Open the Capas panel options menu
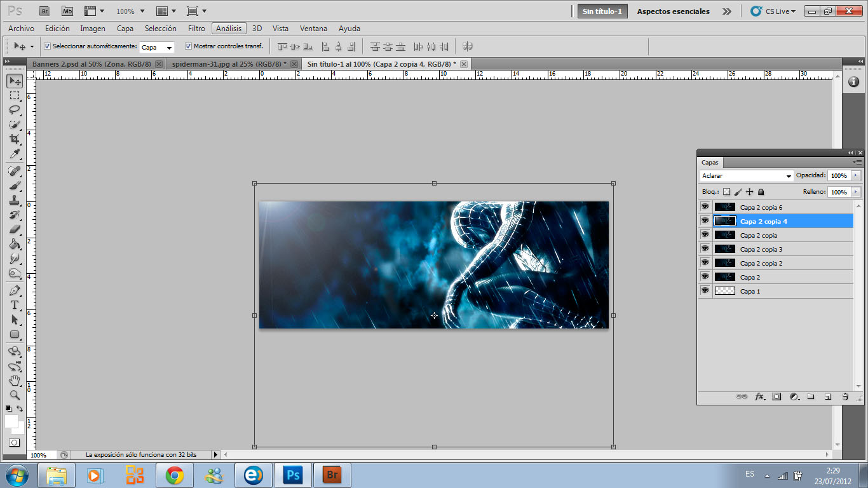This screenshot has width=868, height=488. pyautogui.click(x=857, y=163)
